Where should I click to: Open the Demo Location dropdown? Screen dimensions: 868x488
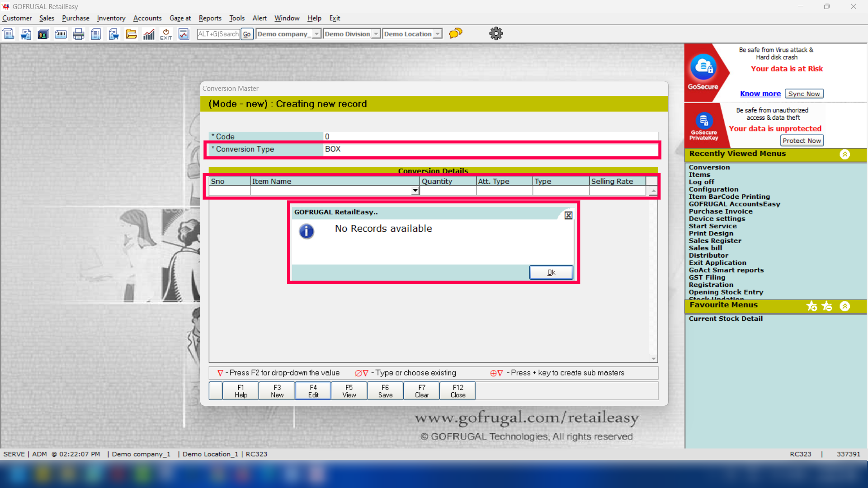(437, 34)
